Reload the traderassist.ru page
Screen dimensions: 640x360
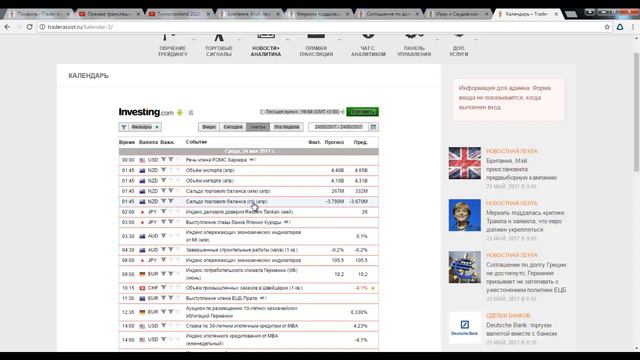coord(29,27)
